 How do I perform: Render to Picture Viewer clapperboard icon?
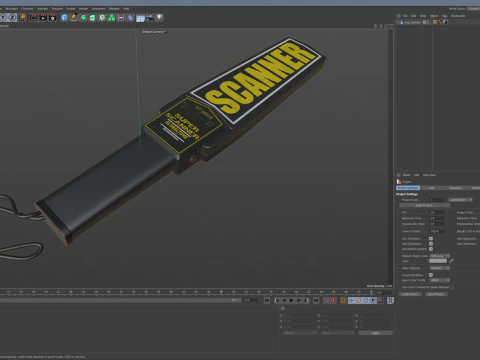tap(43, 17)
